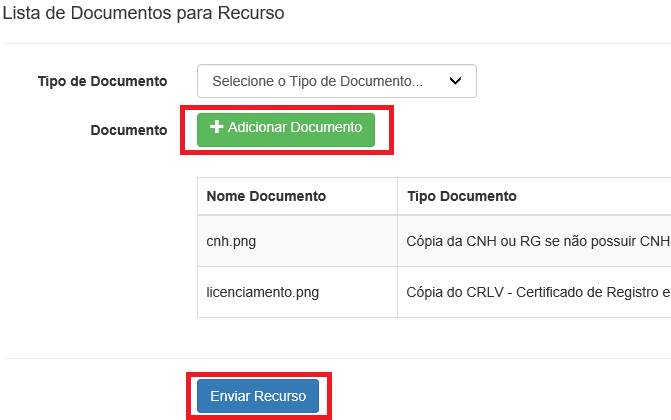
Task: Click the green Adicionar Documento button
Action: (x=286, y=130)
